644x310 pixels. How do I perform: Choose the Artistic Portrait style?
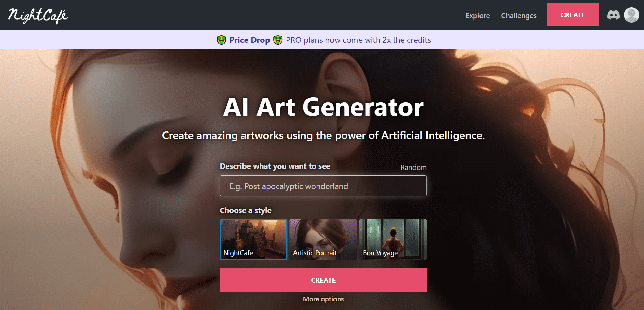click(x=323, y=239)
